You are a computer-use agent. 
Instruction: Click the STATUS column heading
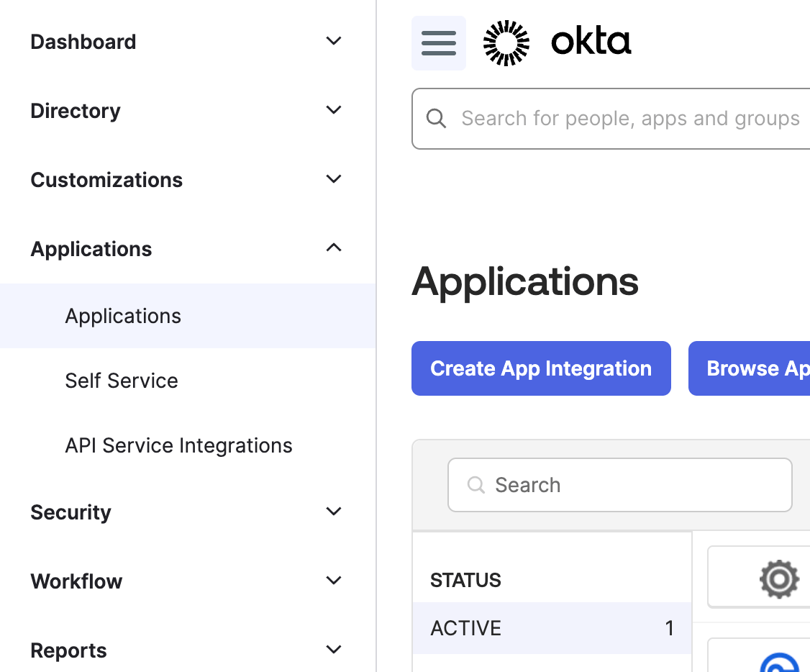tap(465, 580)
